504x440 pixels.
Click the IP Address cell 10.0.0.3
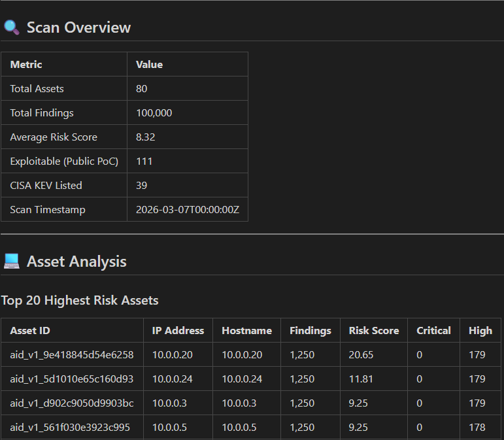(x=169, y=403)
